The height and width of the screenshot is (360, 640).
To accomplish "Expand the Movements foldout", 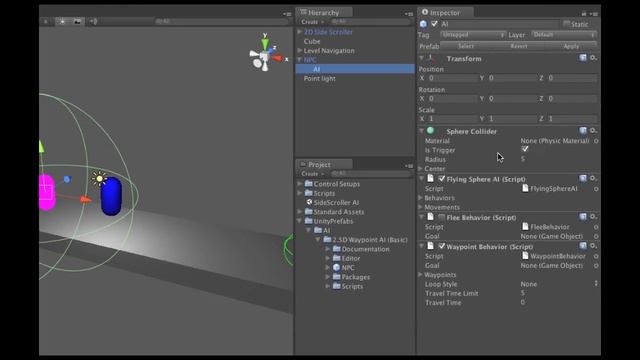I will pos(420,207).
